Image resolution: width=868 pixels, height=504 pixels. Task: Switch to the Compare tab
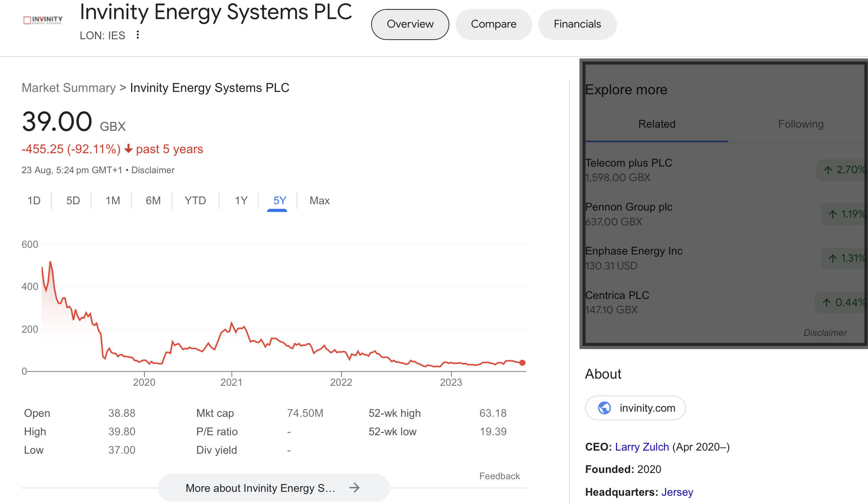click(x=493, y=24)
